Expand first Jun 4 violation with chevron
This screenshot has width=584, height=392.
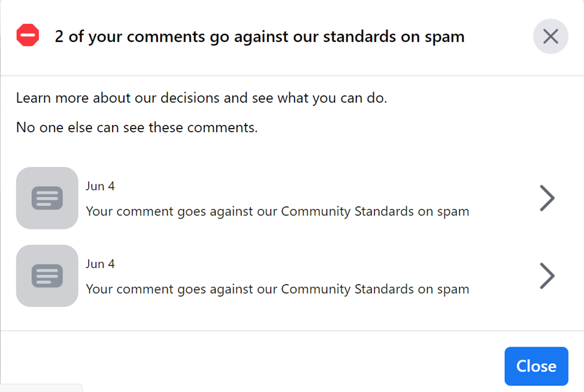coord(547,198)
